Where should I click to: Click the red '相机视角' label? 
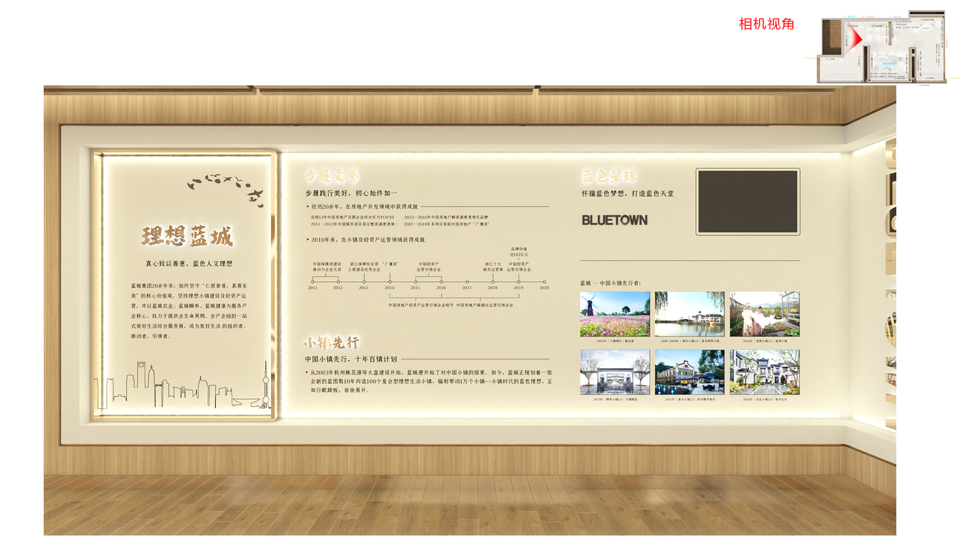[x=766, y=24]
